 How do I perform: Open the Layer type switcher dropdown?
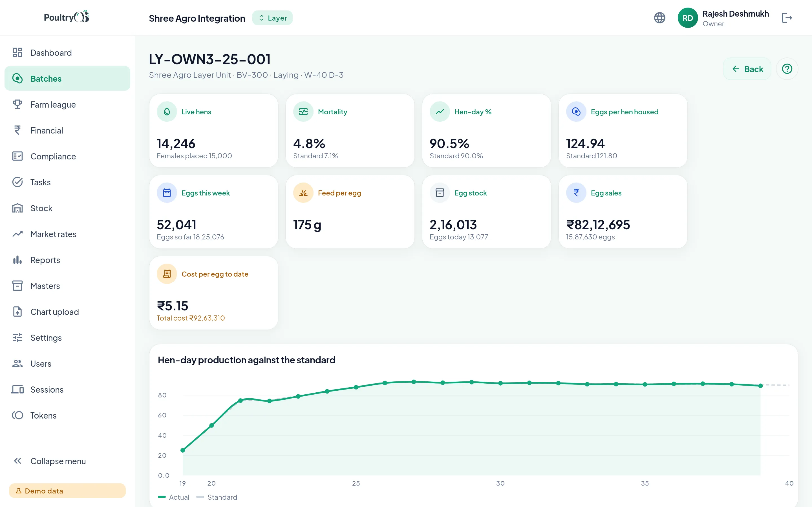272,18
